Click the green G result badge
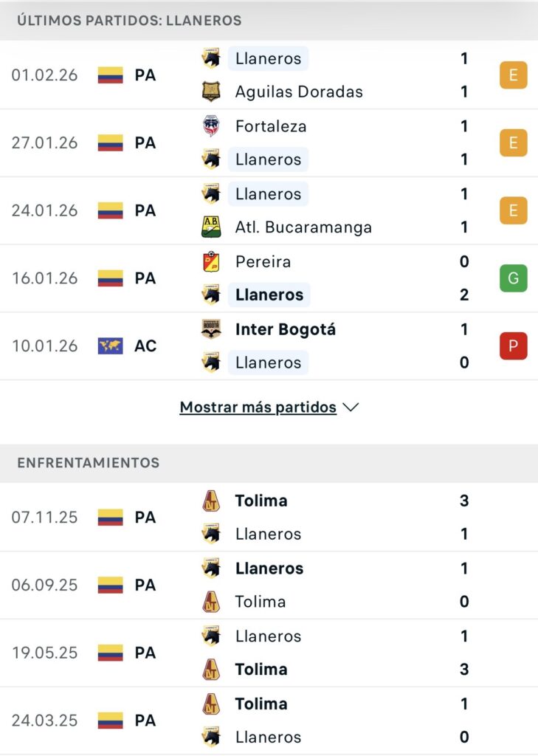Viewport: 538px width, 756px height. [513, 278]
